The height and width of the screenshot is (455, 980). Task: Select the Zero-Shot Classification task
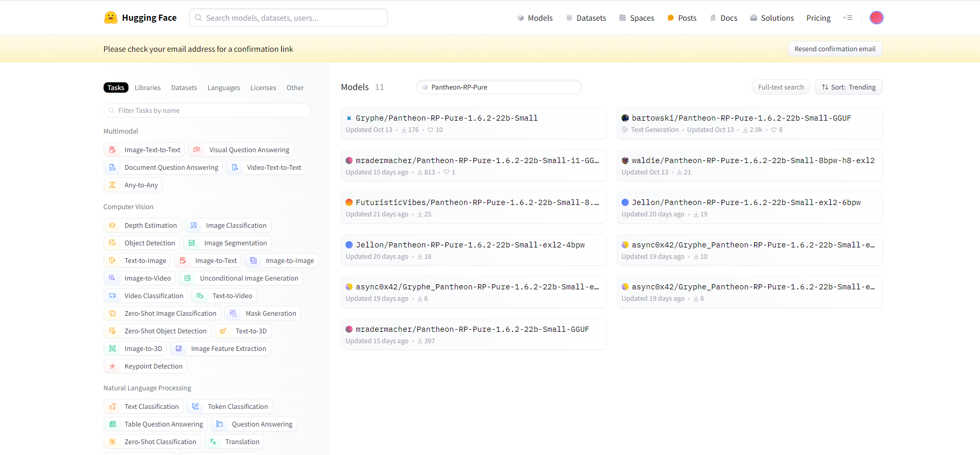click(x=152, y=442)
